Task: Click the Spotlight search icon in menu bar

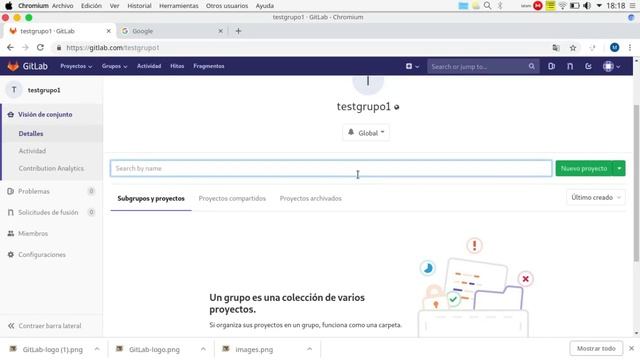Action: click(x=487, y=6)
